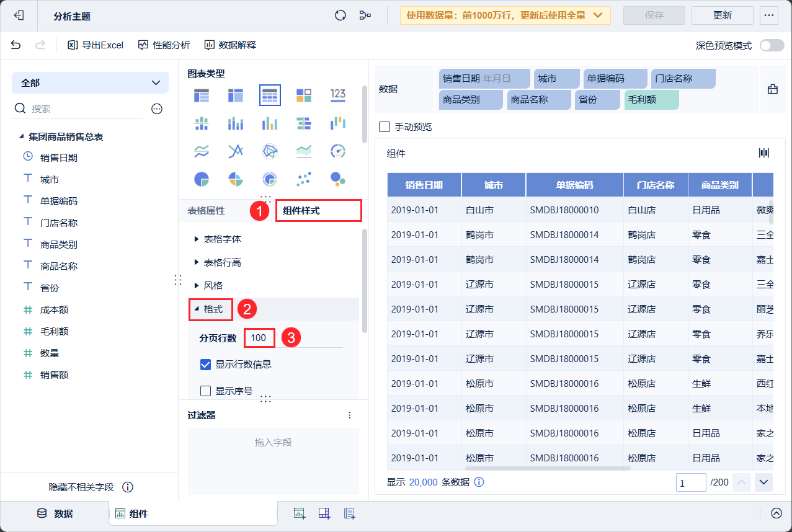Viewport: 792px width, 532px height.
Task: Click 导出Excel in the toolbar
Action: pos(95,45)
